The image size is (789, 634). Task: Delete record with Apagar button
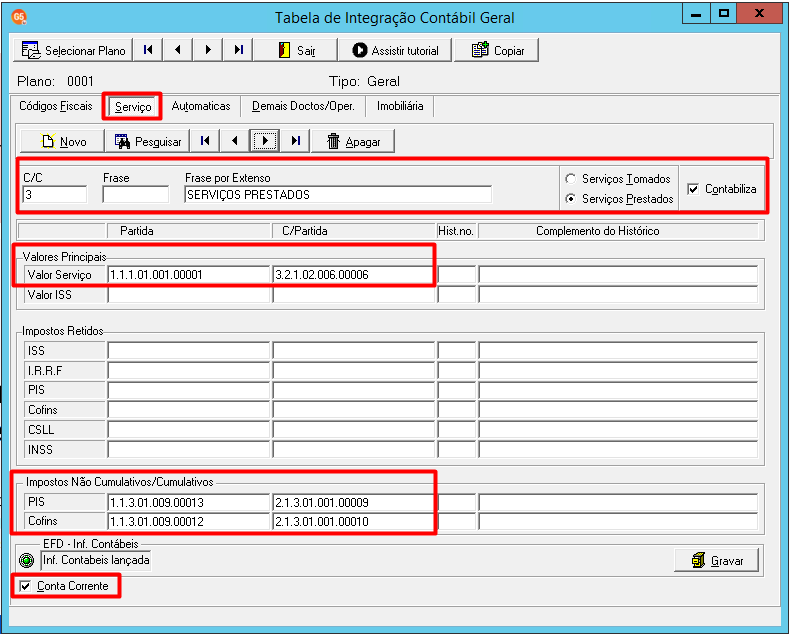tap(353, 141)
